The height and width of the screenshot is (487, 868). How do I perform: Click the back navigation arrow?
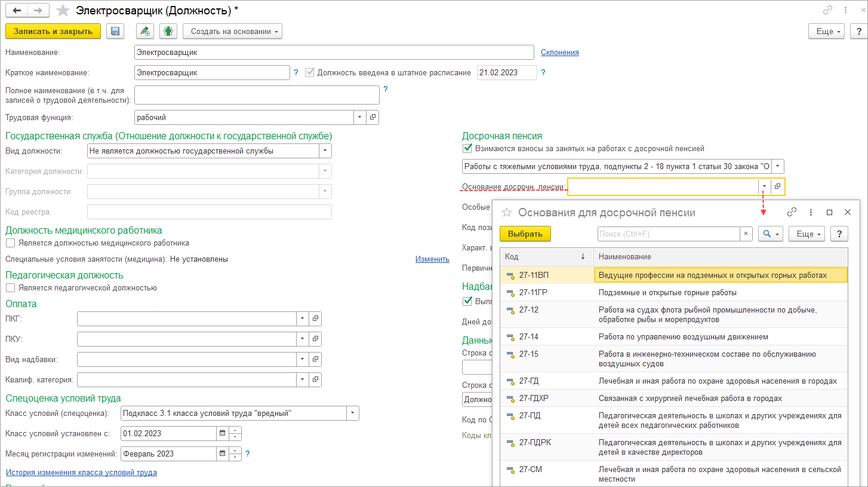click(x=17, y=11)
